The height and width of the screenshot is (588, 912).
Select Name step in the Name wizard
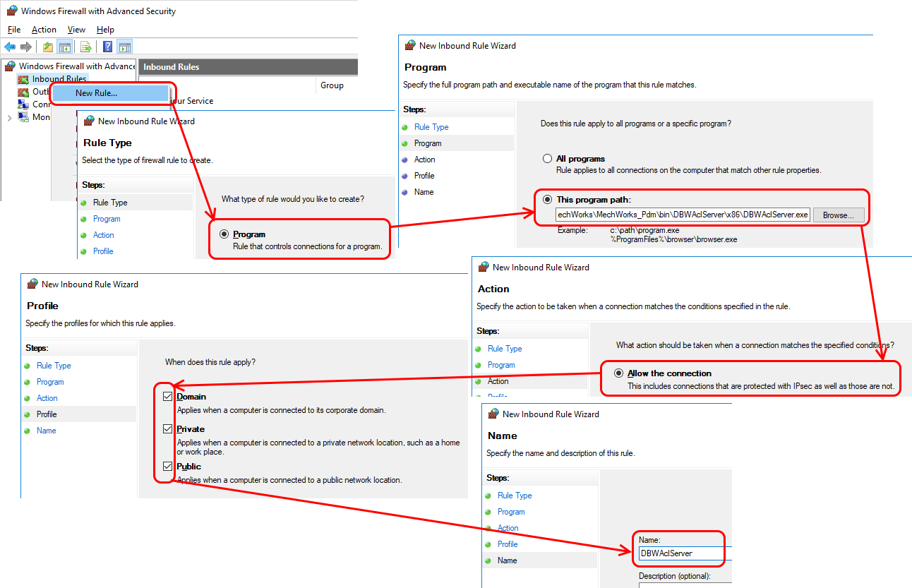coord(507,560)
